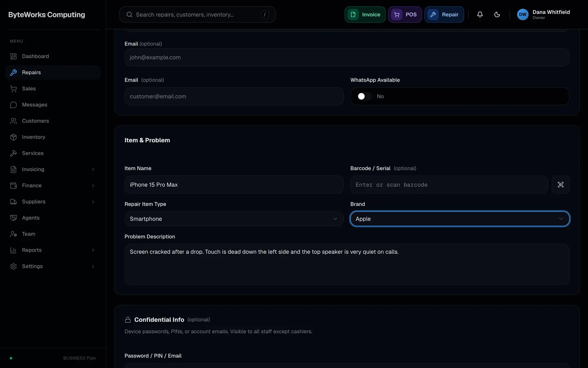
Task: Click the Agents handshake icon
Action: 14,218
